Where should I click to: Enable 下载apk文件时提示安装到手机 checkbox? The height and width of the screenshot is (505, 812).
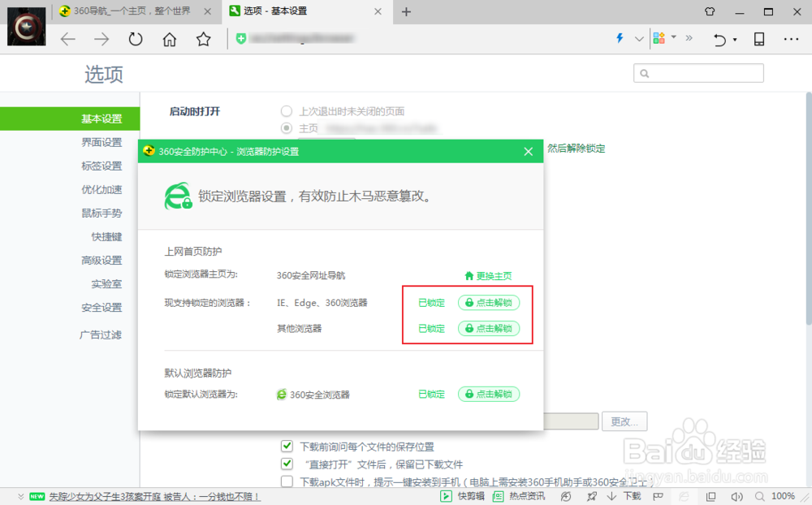click(287, 481)
